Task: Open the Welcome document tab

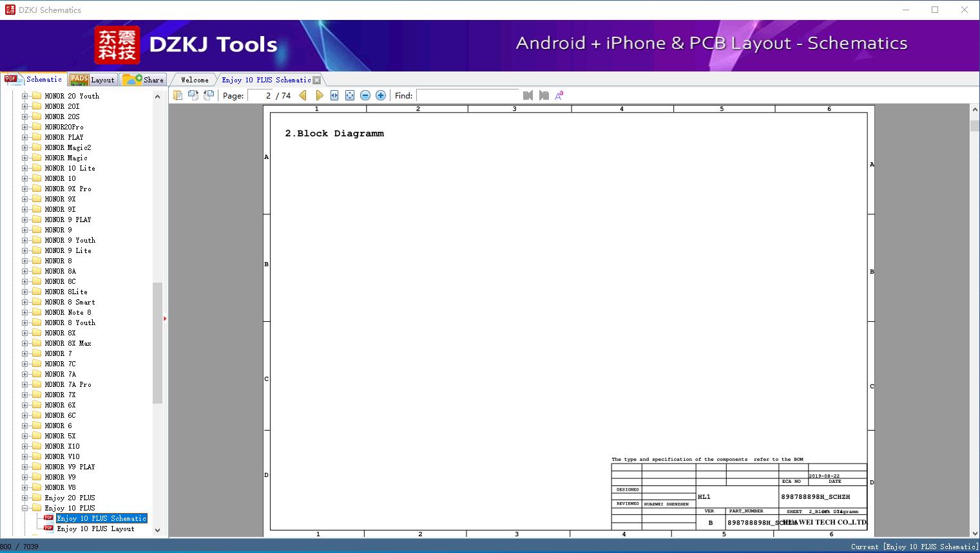Action: [195, 80]
